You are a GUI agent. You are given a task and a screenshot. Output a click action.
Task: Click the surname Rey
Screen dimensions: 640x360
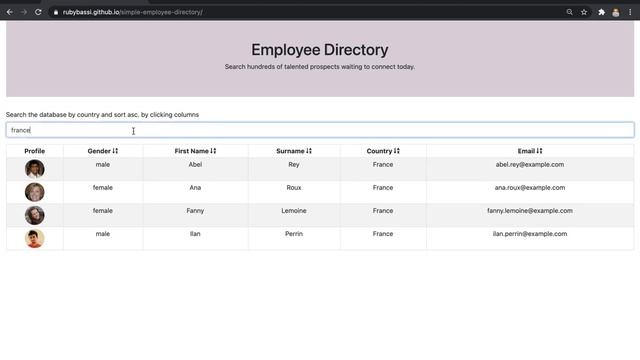pos(294,164)
